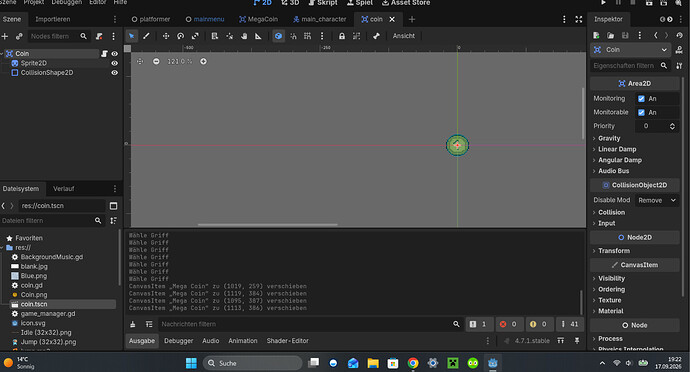
Task: Open the Ansicht view menu
Action: (x=404, y=36)
